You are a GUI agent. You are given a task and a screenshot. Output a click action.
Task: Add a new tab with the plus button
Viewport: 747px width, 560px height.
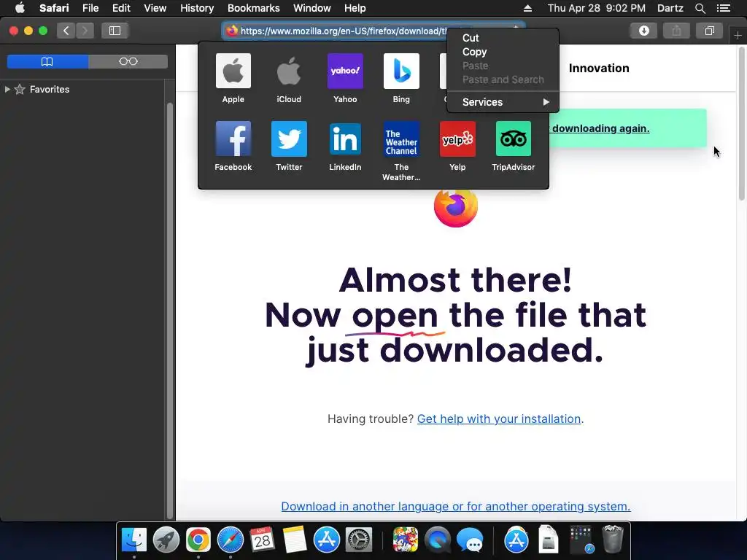[738, 35]
